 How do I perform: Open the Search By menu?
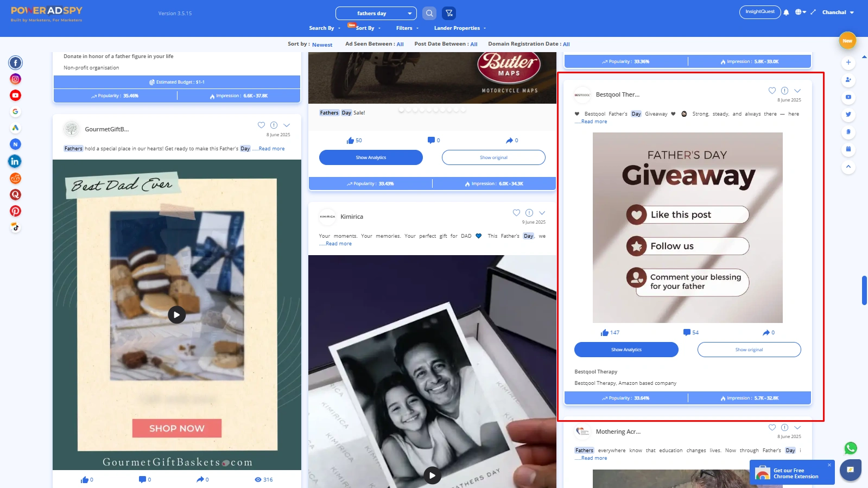coord(325,28)
